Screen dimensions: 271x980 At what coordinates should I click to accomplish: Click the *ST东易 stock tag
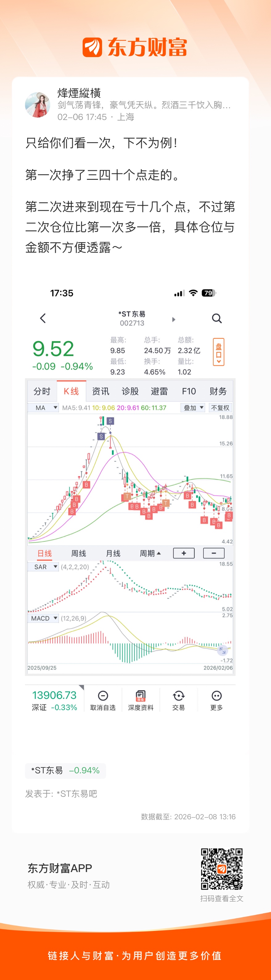[x=65, y=770]
